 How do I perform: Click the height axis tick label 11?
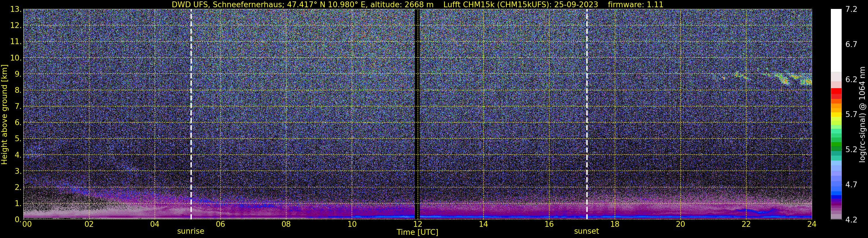click(x=16, y=42)
